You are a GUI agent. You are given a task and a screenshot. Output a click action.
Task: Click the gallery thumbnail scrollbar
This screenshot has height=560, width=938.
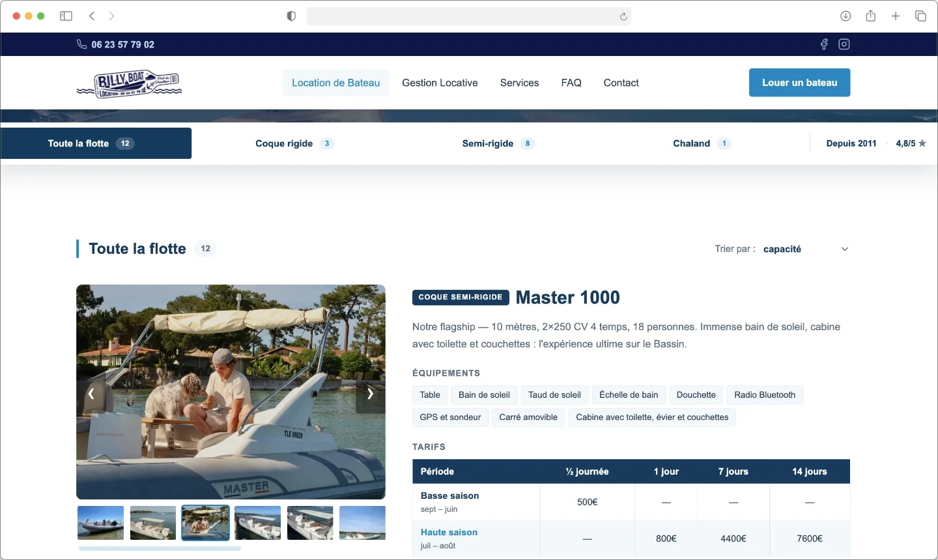160,548
